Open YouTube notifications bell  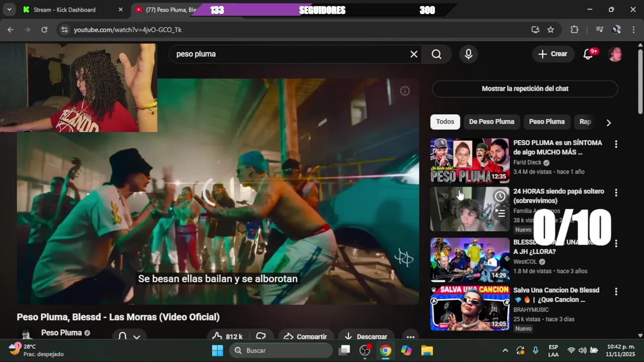[588, 54]
